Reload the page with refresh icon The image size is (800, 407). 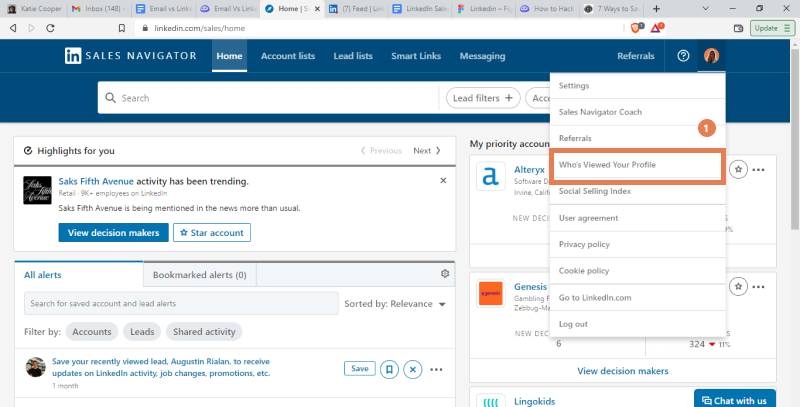click(x=50, y=28)
